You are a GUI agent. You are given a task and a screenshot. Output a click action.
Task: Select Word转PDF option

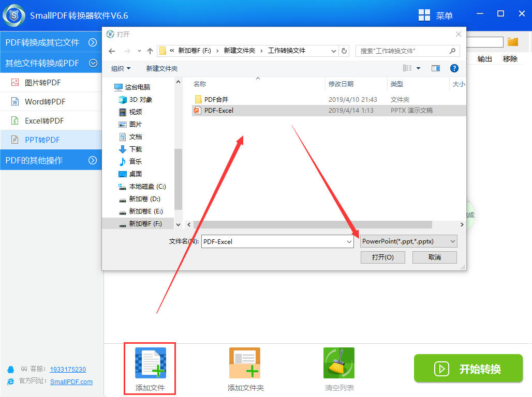pyautogui.click(x=51, y=102)
